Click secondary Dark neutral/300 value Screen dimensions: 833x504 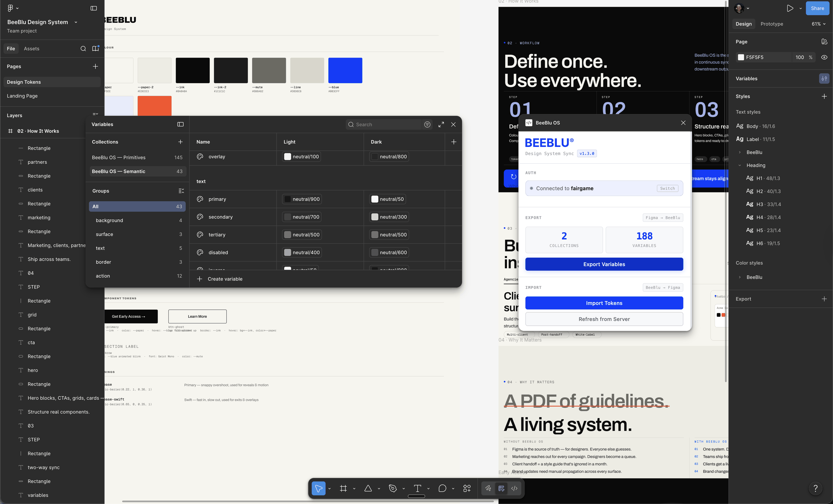click(x=389, y=217)
